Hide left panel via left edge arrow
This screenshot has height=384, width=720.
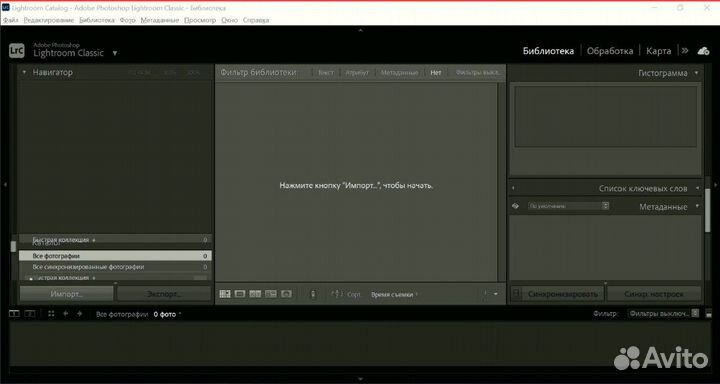tap(5, 184)
